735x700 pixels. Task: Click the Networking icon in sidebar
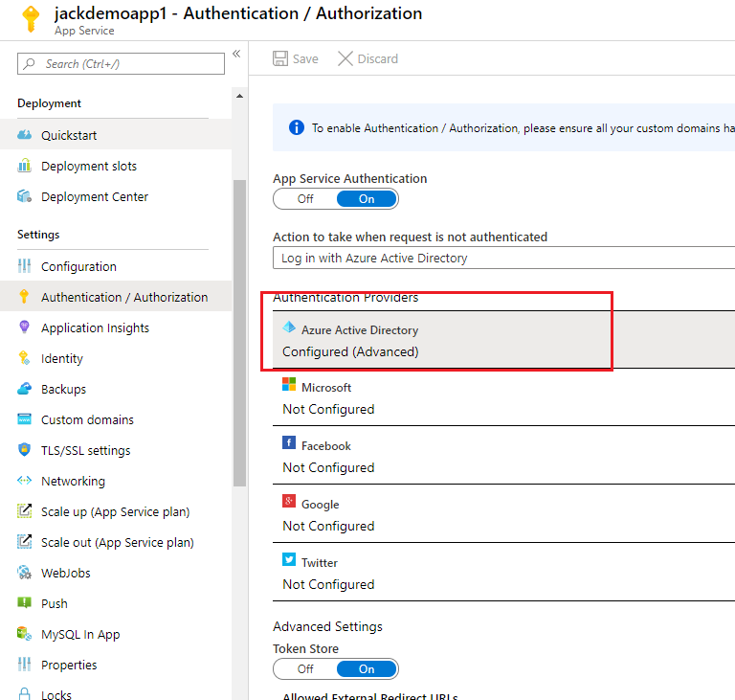point(25,481)
